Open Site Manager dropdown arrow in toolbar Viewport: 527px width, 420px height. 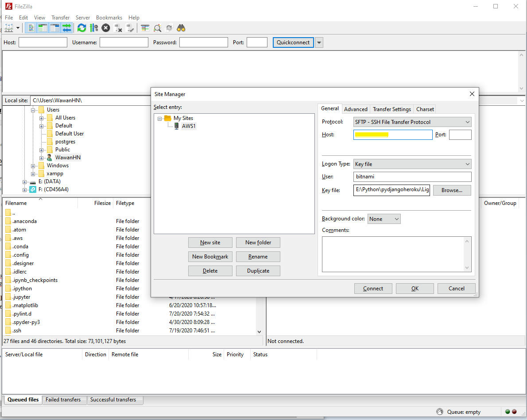tap(18, 28)
